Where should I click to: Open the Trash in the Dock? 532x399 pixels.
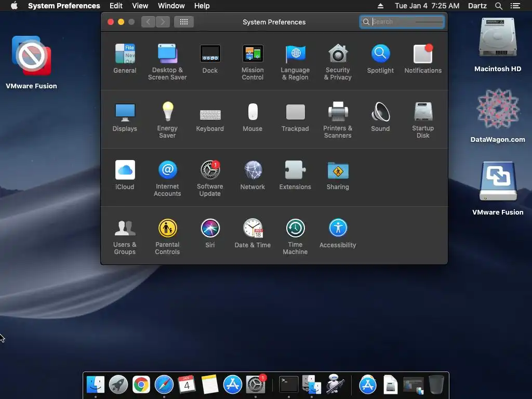(436, 385)
